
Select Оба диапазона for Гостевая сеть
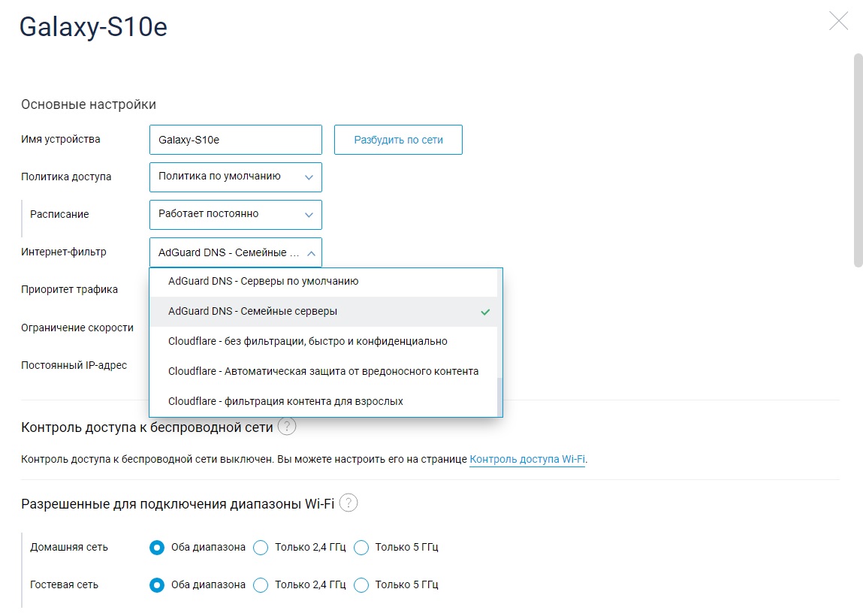157,584
